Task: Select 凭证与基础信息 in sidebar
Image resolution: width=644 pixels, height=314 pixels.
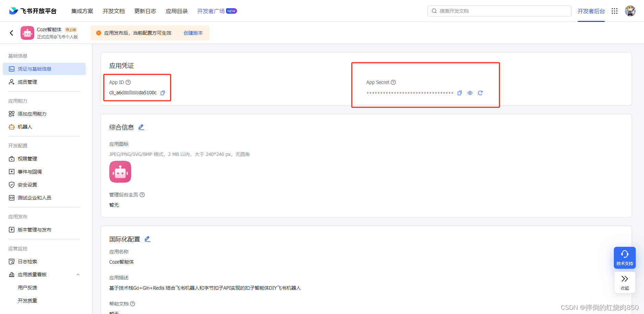Action: pyautogui.click(x=44, y=69)
